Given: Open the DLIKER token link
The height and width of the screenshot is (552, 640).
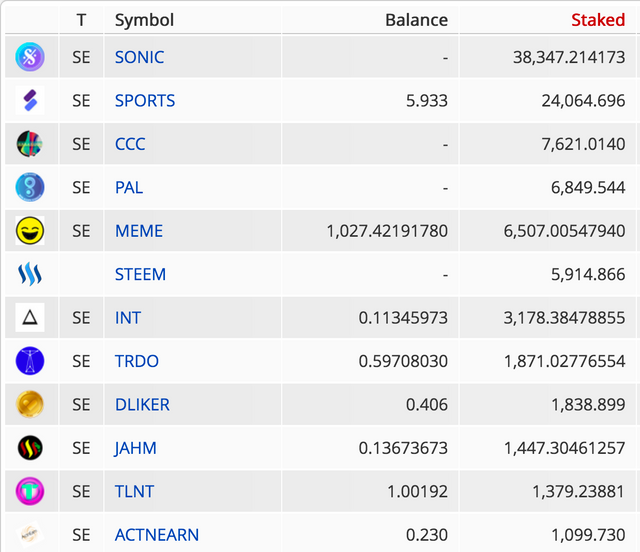Looking at the screenshot, I should tap(142, 405).
